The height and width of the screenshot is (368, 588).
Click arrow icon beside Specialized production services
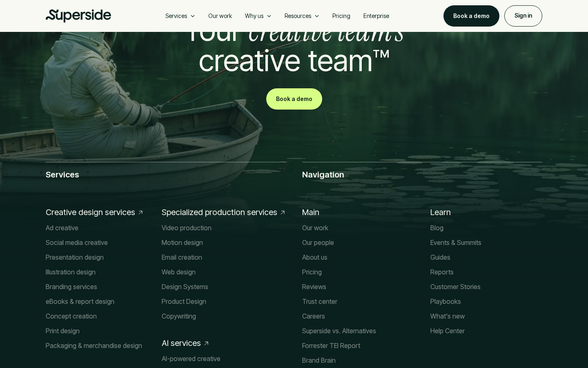tap(283, 213)
